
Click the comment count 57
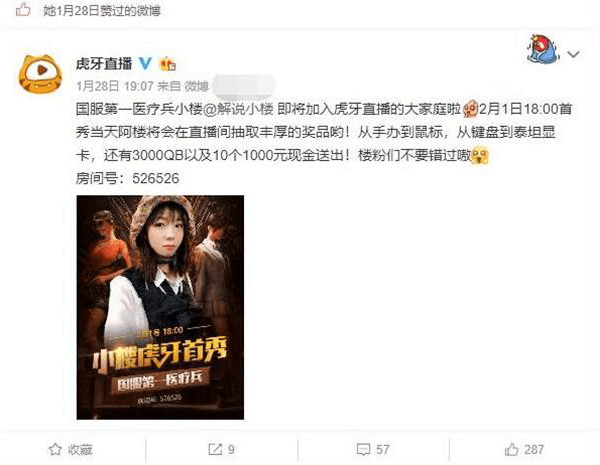click(x=383, y=449)
